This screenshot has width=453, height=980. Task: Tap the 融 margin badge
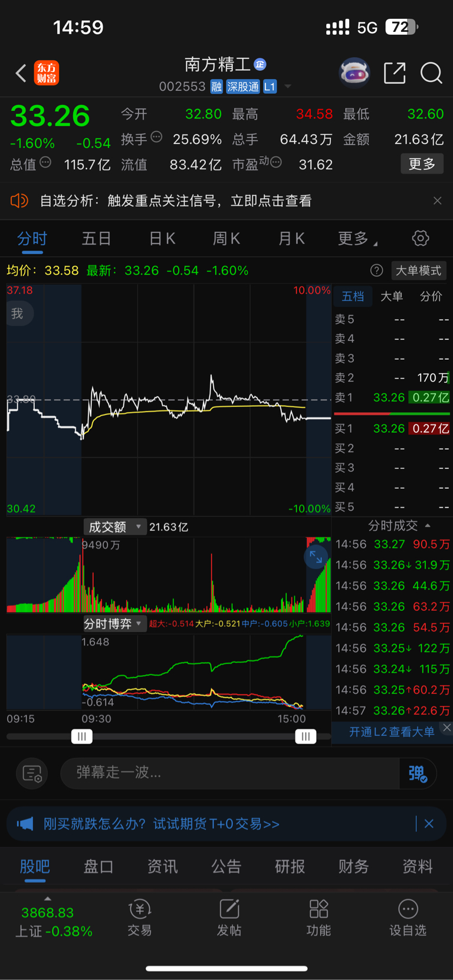[216, 87]
